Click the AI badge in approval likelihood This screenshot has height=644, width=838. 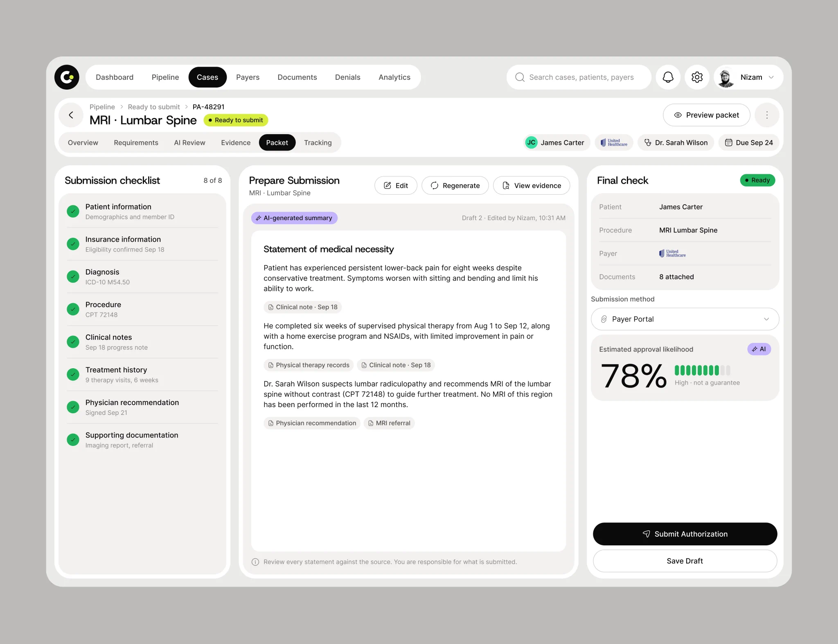[x=759, y=349]
